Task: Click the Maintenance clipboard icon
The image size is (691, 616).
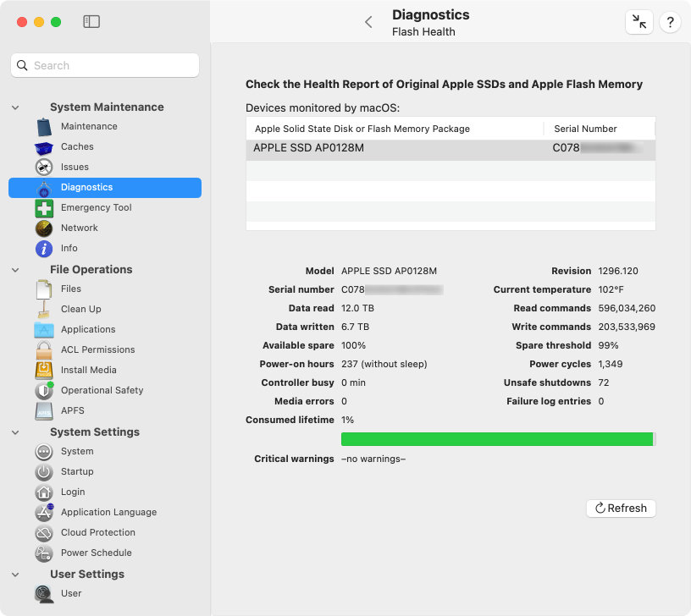Action: [44, 127]
